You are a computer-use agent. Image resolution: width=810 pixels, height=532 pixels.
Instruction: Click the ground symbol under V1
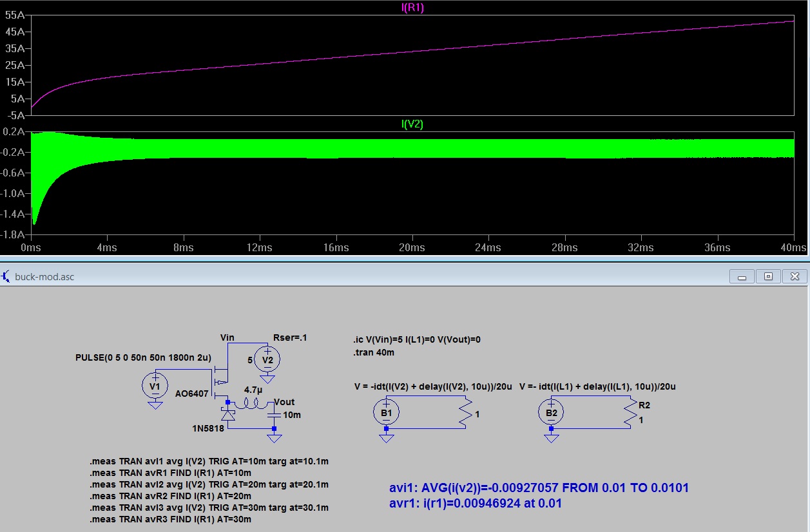pos(155,405)
